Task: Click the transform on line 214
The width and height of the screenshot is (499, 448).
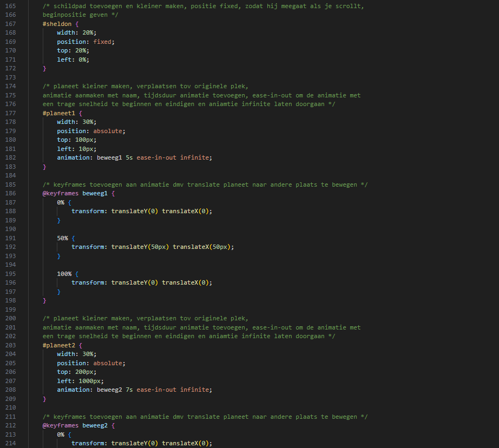Action: point(142,444)
